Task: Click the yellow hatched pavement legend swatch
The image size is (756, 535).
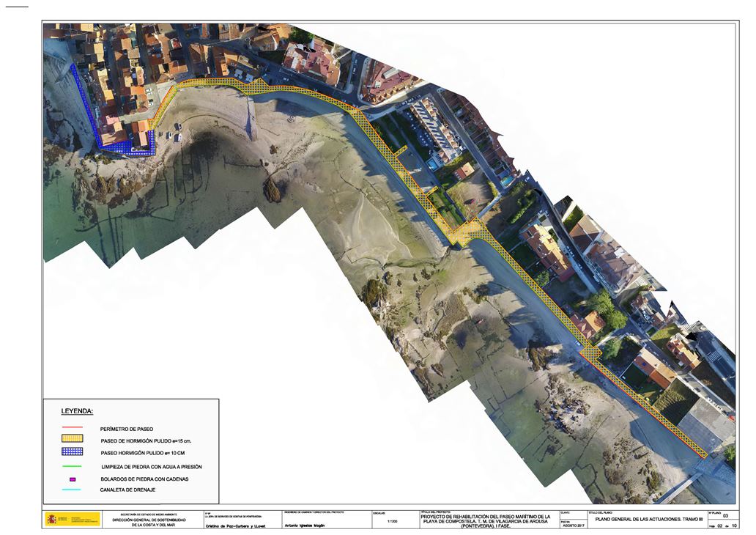Action: (x=72, y=440)
